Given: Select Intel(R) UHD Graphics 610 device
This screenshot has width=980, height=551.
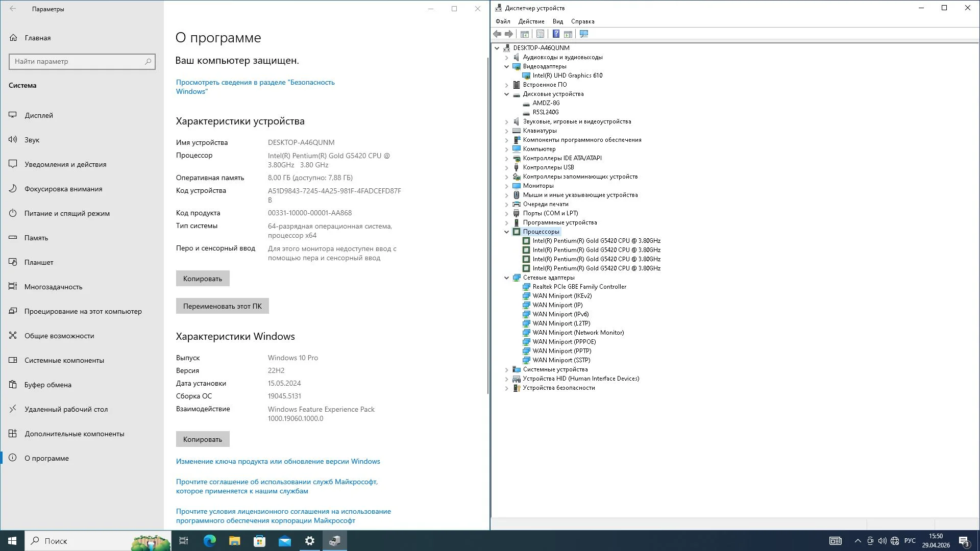Looking at the screenshot, I should (568, 76).
